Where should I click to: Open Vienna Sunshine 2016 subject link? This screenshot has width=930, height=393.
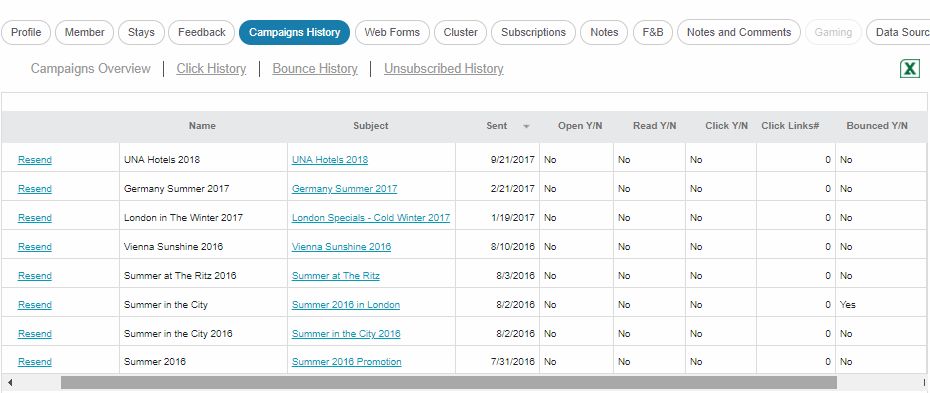coord(341,247)
